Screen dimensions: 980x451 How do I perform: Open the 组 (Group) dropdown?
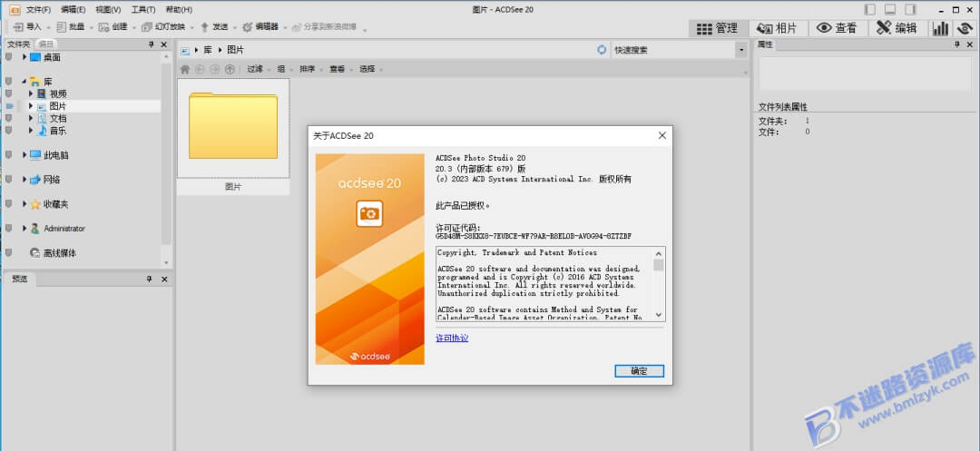(x=284, y=69)
